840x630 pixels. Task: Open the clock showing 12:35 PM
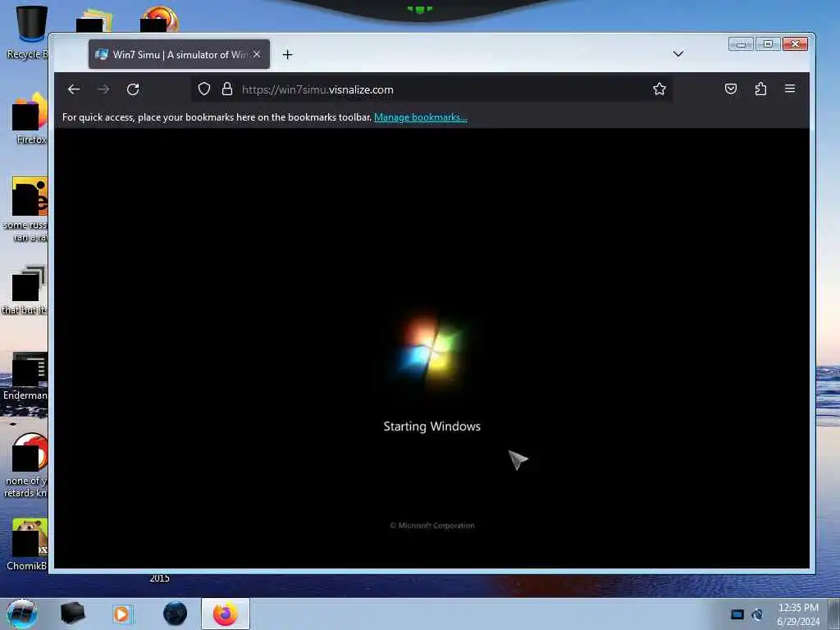click(798, 614)
